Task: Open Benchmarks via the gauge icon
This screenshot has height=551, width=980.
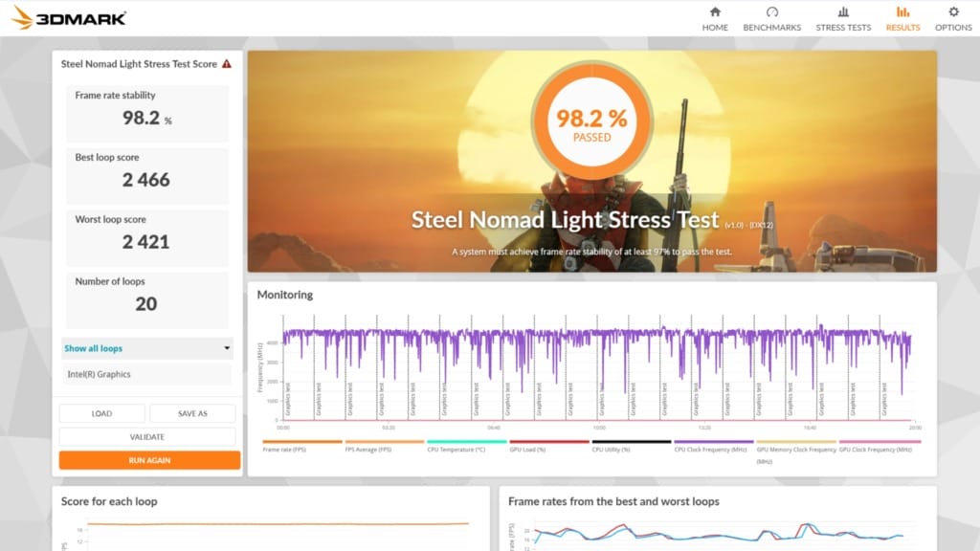Action: pos(772,11)
